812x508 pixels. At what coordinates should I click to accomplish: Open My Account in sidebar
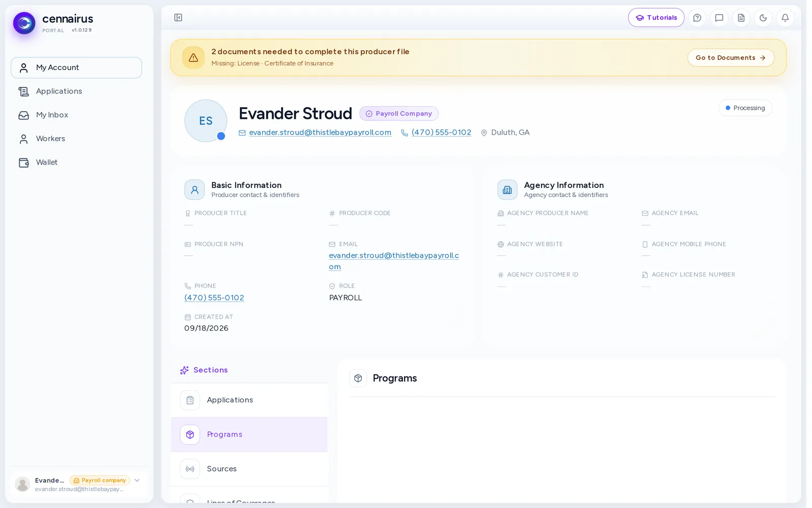point(76,68)
